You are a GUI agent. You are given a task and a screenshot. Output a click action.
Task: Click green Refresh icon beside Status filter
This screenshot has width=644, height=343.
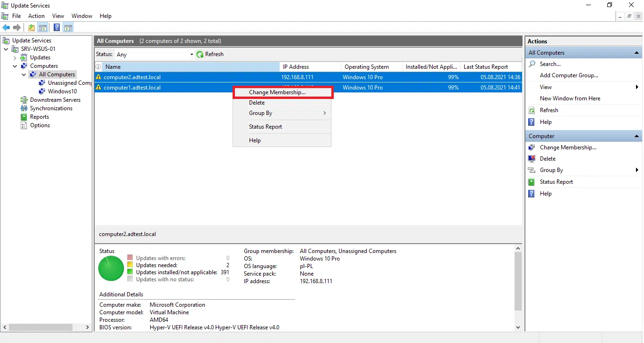pyautogui.click(x=200, y=54)
